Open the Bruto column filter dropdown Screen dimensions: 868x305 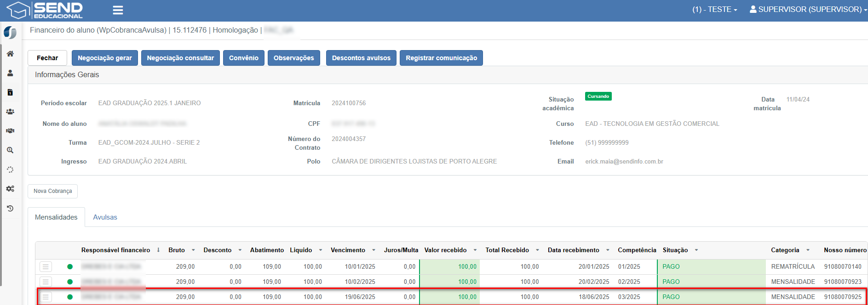[193, 250]
